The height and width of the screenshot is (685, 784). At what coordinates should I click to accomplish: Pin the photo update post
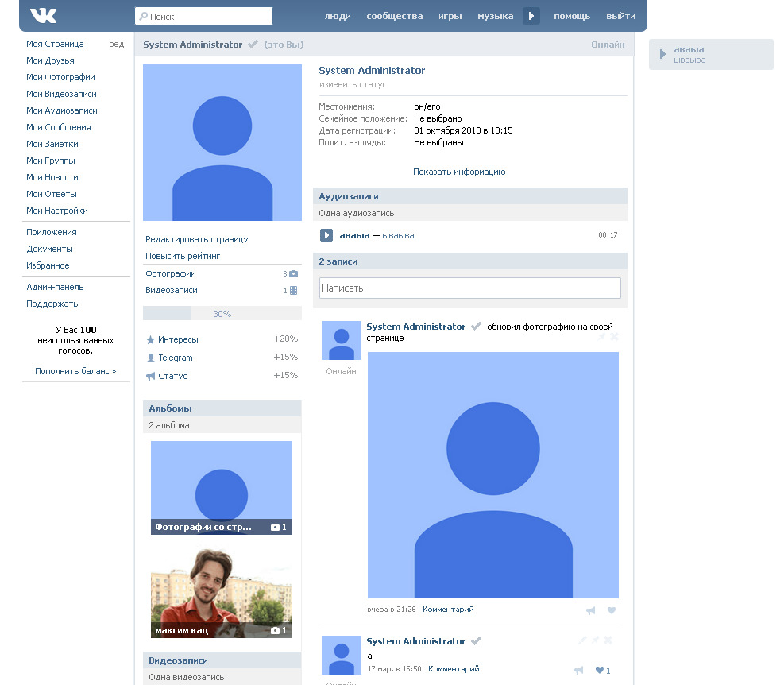(601, 337)
